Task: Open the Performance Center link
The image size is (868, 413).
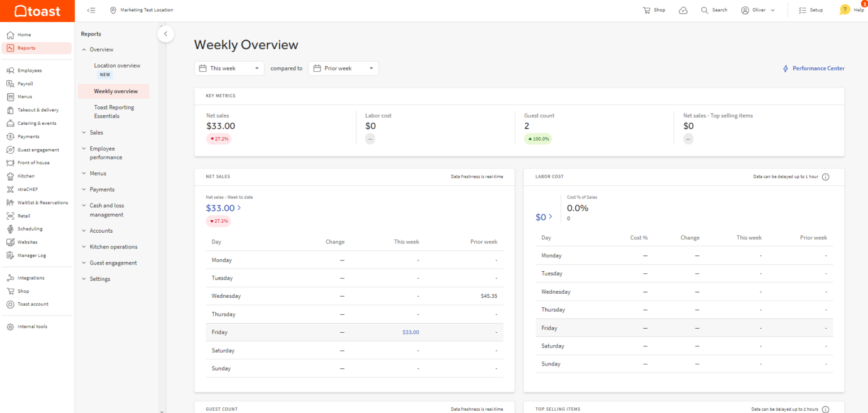Action: 813,68
